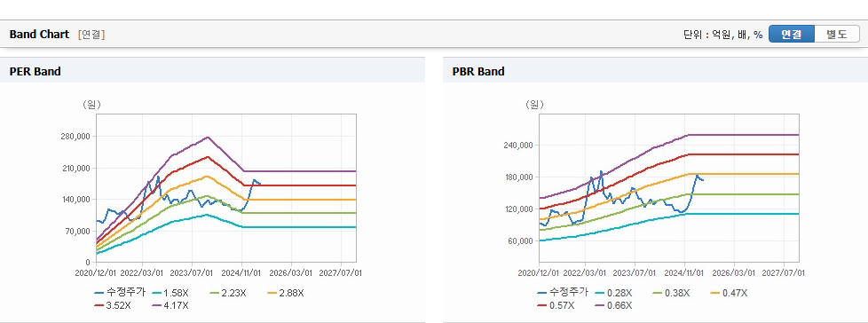Viewport: 868px width, 323px height.
Task: Toggle the 0.47X legend entry
Action: click(729, 293)
